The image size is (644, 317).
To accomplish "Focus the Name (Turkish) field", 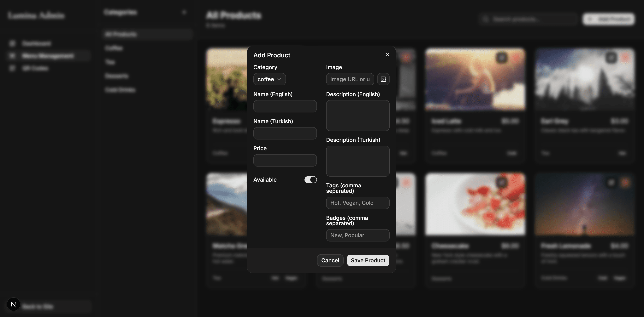I will pos(285,133).
